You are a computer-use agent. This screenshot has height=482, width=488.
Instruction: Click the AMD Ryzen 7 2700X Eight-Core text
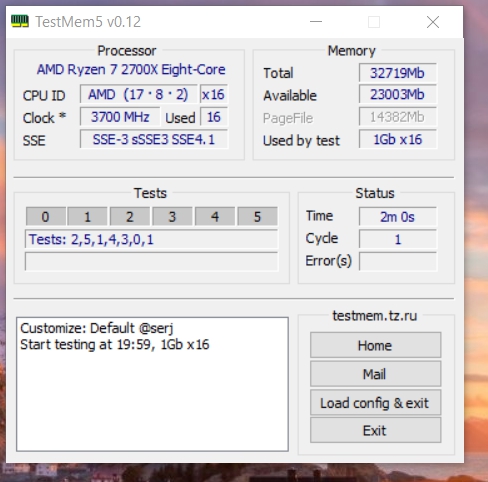point(131,70)
